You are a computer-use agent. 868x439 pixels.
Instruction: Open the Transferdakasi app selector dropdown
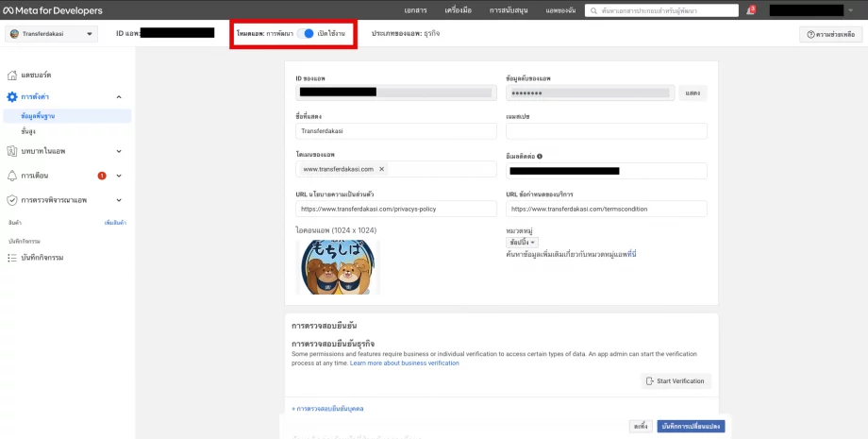click(x=52, y=34)
